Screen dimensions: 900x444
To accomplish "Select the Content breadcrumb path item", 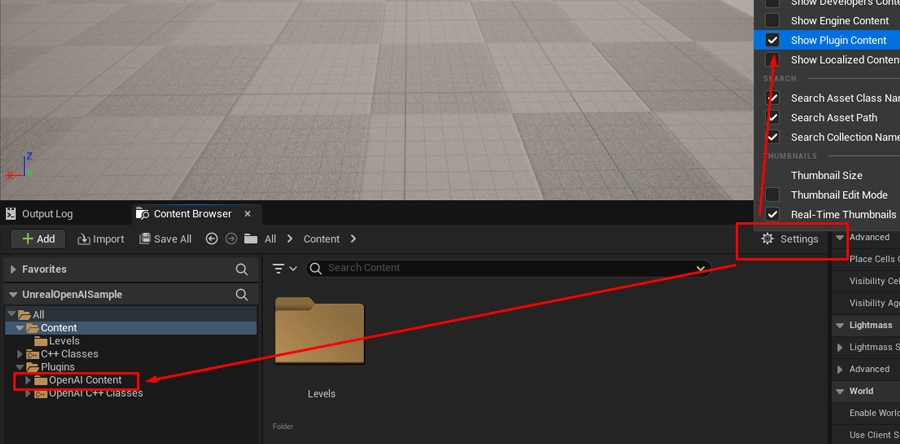I will [x=321, y=239].
